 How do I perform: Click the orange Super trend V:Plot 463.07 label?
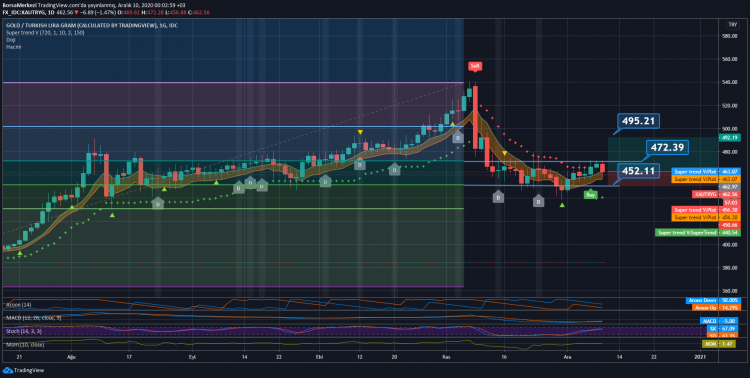(x=706, y=179)
